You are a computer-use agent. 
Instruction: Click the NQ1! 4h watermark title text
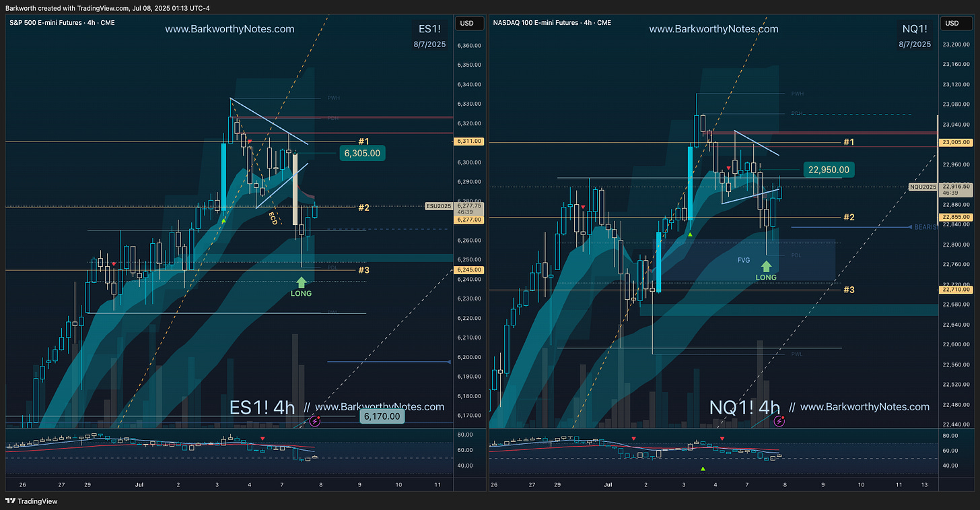pos(744,408)
